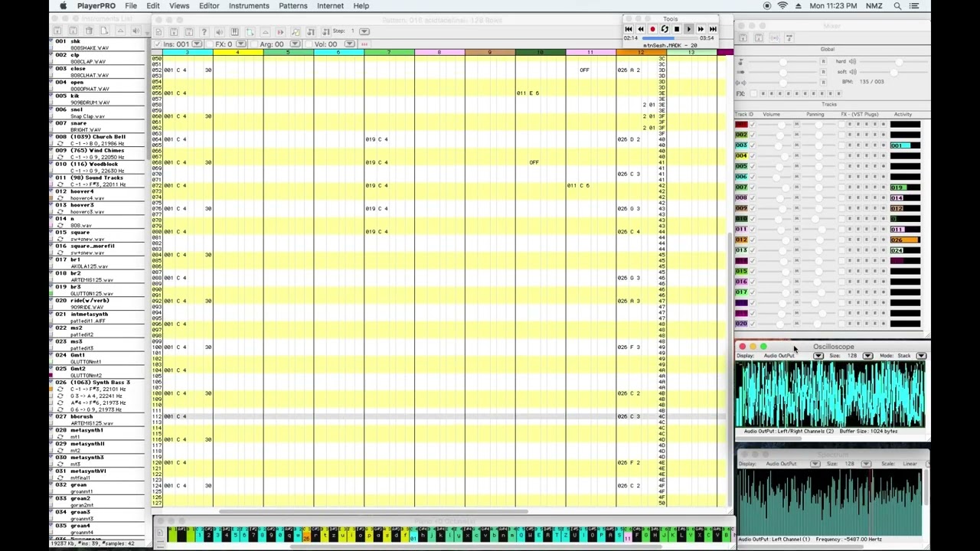This screenshot has width=980, height=551.
Task: Toggle the FX: 0 checkbox
Action: pyautogui.click(x=210, y=44)
